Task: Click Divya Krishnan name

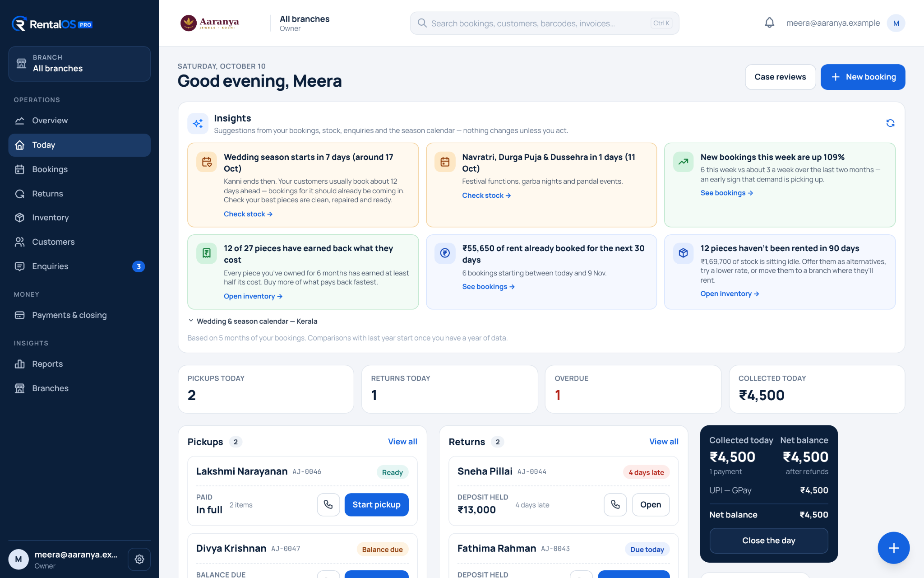Action: pos(231,548)
